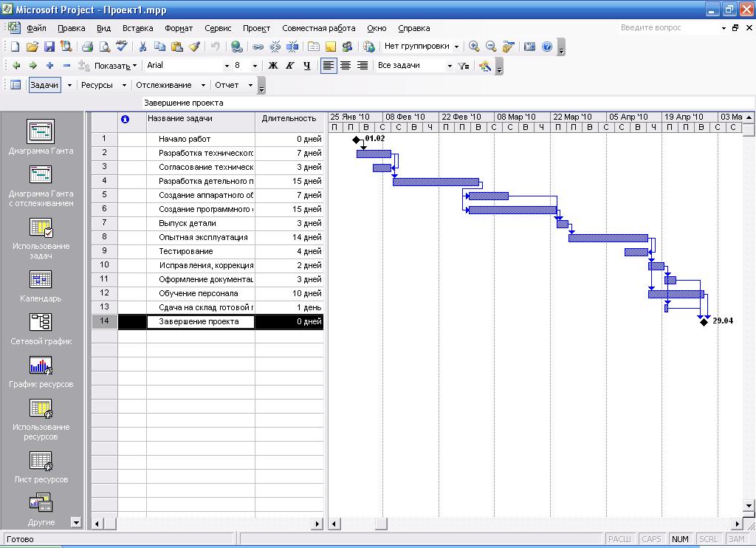Unlink tasks with broken chain icon
756x548 pixels.
(275, 47)
